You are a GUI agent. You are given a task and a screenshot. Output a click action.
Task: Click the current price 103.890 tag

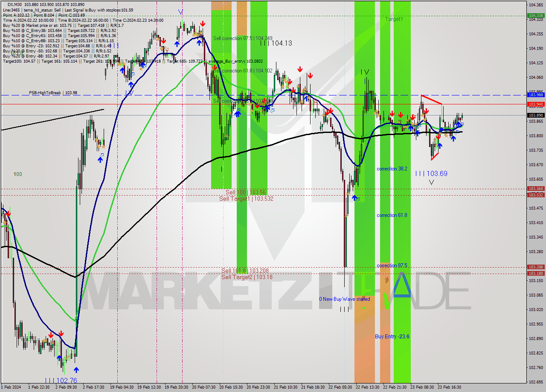pyautogui.click(x=536, y=115)
